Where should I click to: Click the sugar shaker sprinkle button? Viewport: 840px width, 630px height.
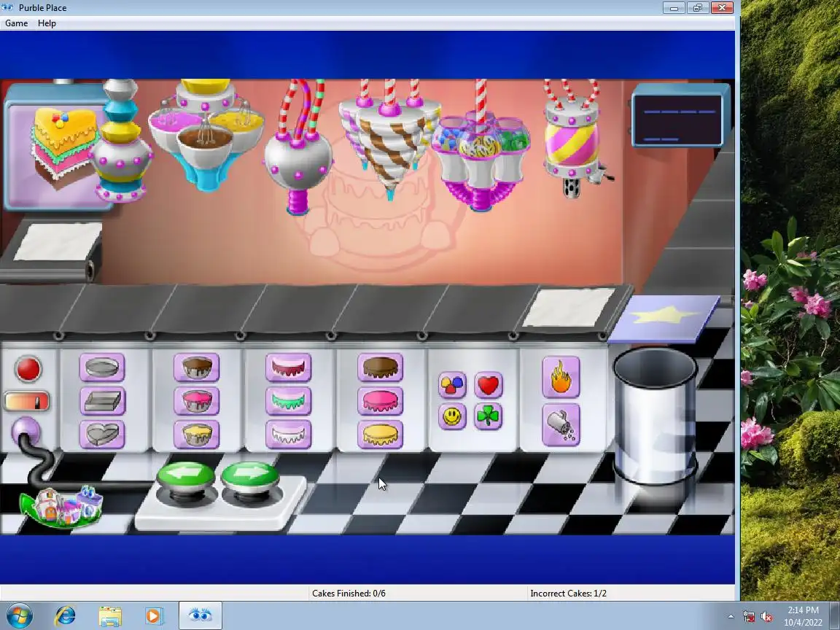(561, 425)
